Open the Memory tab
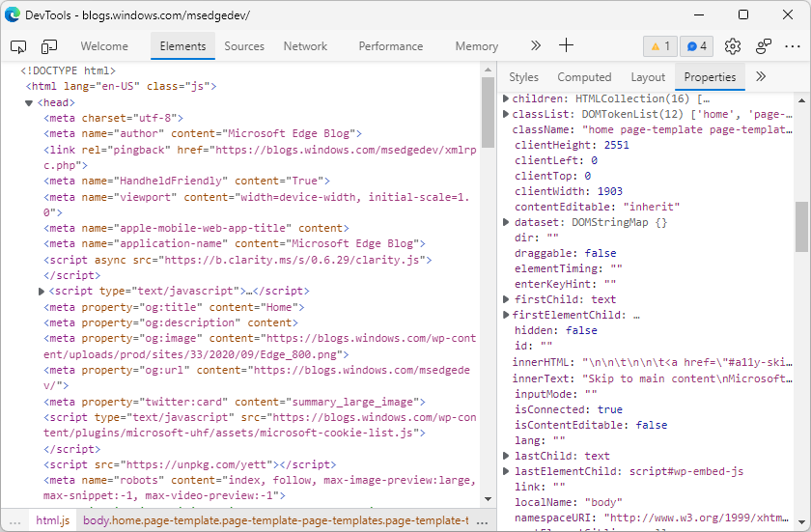 tap(476, 46)
